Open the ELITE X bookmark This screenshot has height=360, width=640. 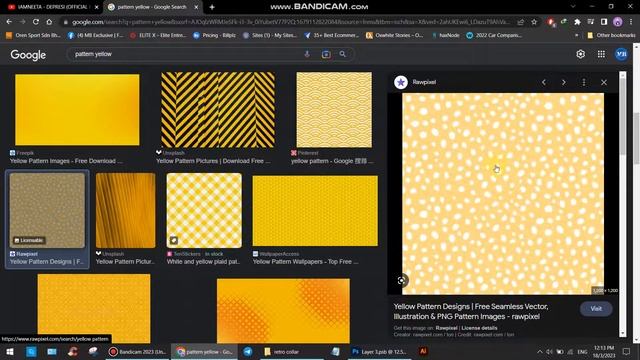click(x=158, y=36)
